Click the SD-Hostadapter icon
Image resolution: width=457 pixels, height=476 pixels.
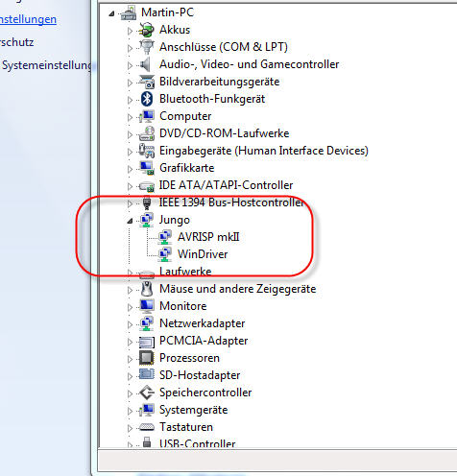pos(147,375)
